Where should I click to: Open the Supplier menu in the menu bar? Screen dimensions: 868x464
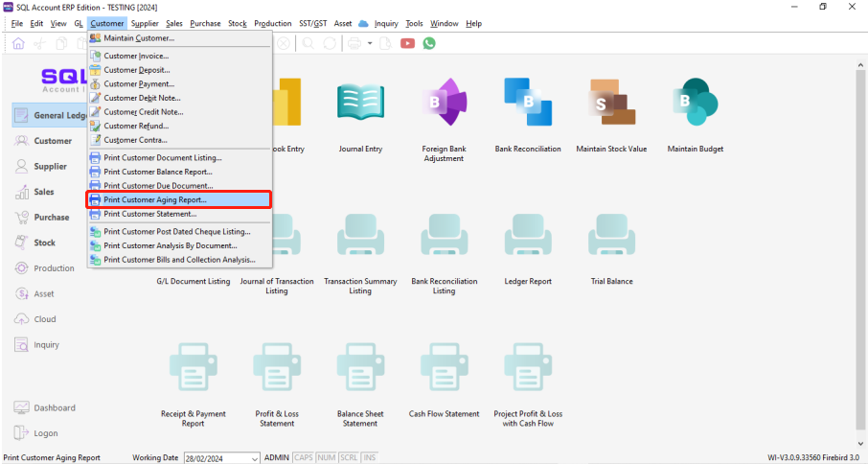[145, 23]
